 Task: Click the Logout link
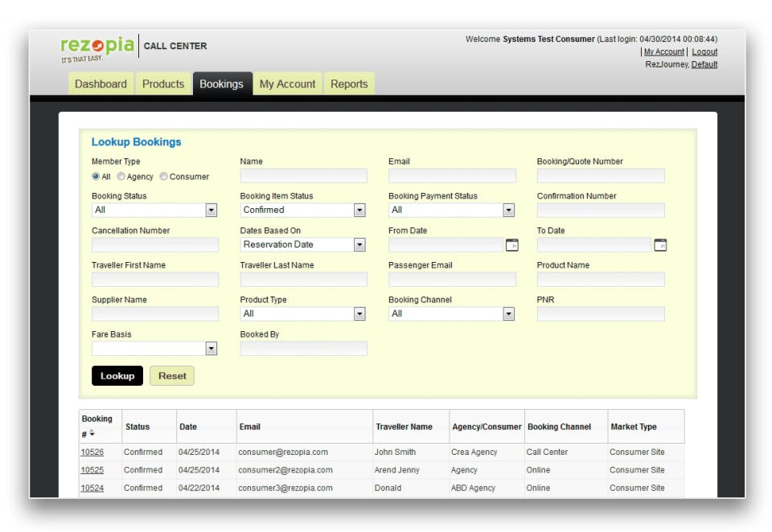pos(704,51)
